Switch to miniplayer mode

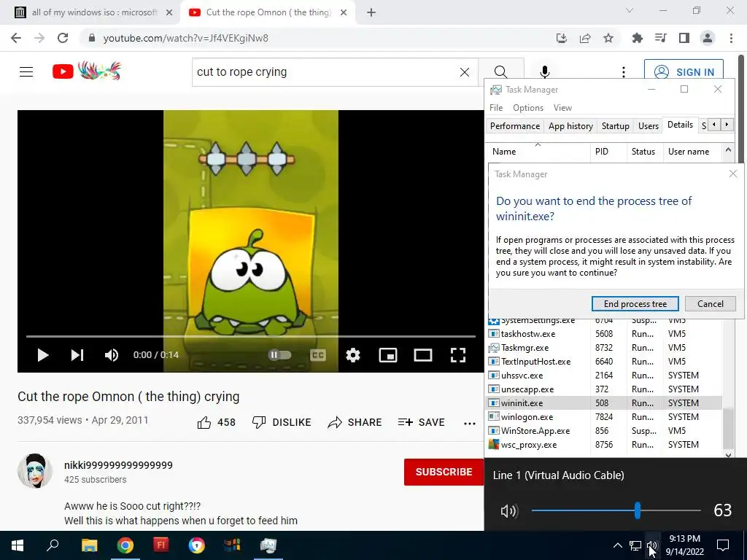[x=388, y=355]
